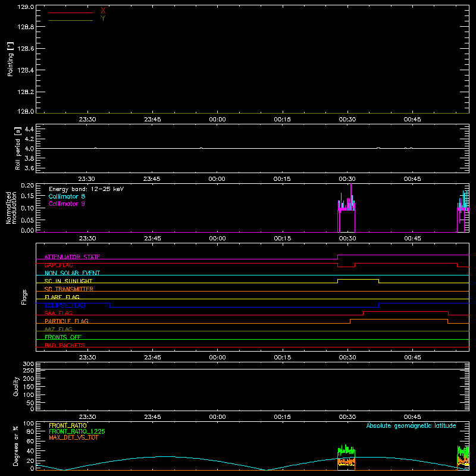Click the Flags panel axis title
The width and height of the screenshot is (476, 476).
(24, 297)
